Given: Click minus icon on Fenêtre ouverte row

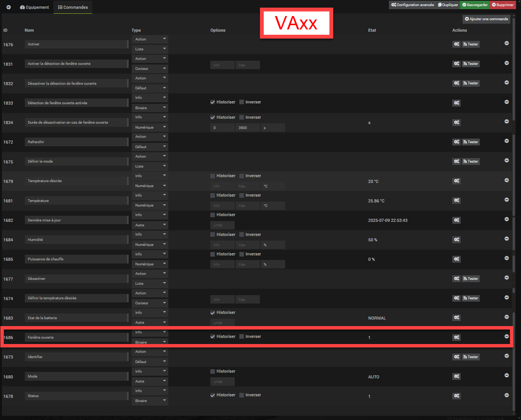Looking at the screenshot, I should click(506, 336).
